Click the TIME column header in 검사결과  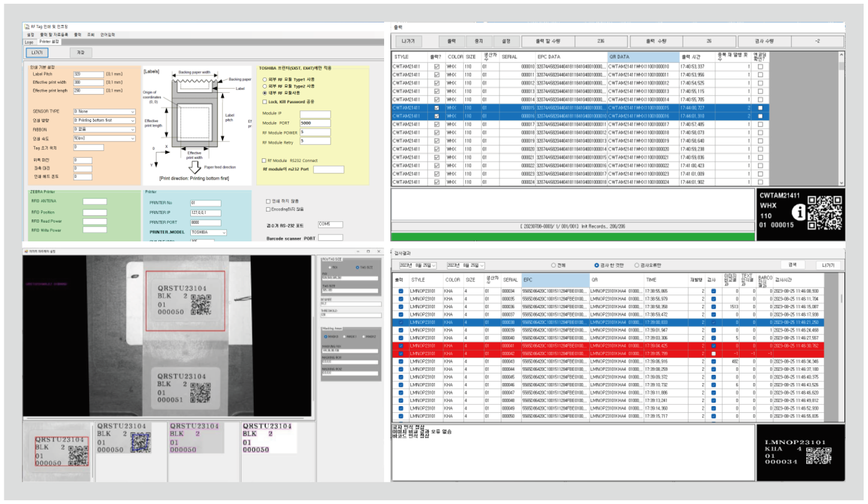pos(666,280)
